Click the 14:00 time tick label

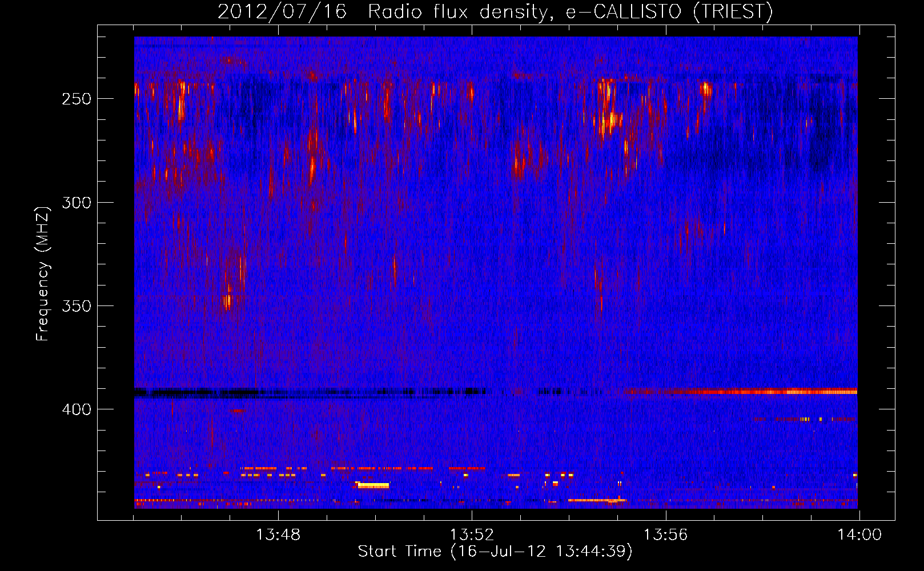(859, 535)
